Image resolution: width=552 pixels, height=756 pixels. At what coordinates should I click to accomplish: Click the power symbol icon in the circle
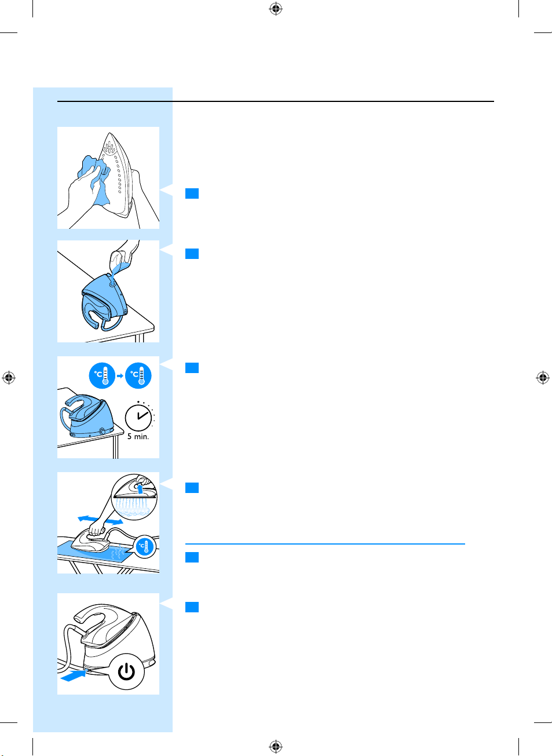(126, 671)
